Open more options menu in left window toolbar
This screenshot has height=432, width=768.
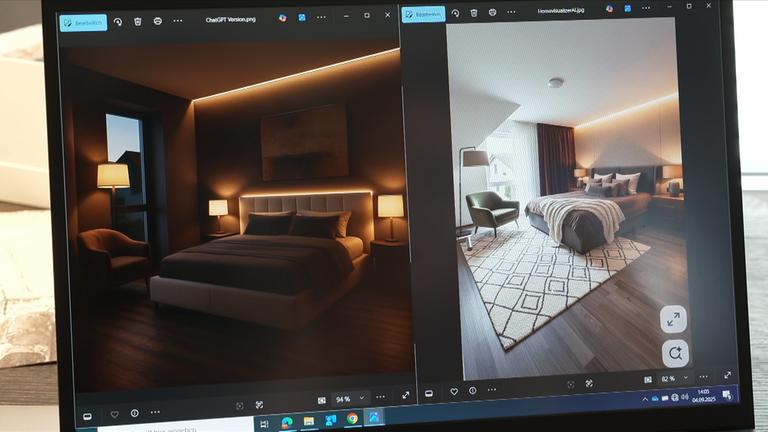point(178,21)
